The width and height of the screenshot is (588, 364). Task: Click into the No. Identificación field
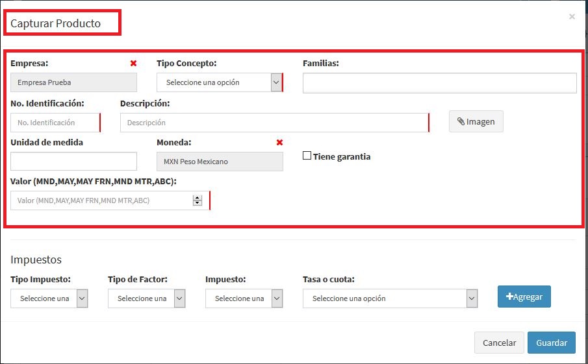point(55,123)
